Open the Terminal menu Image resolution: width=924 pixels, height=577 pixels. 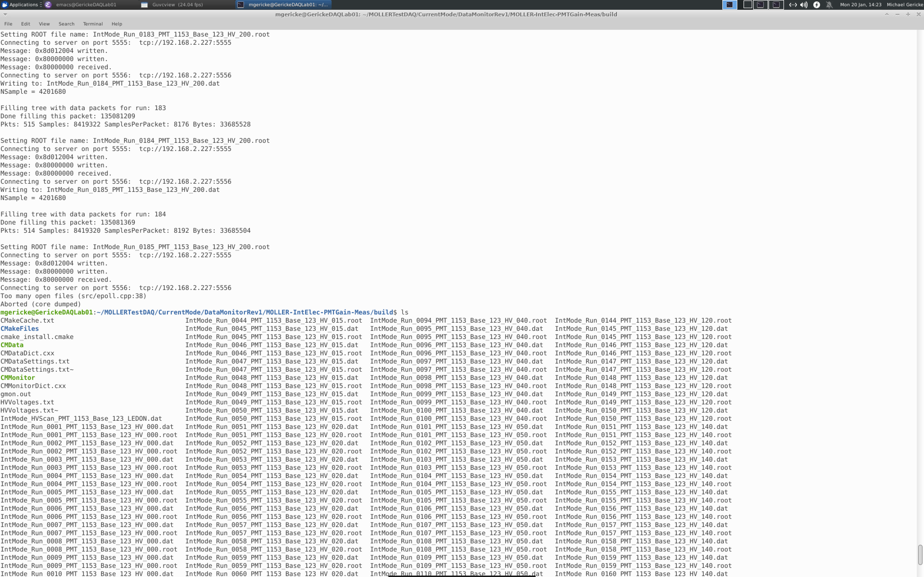pos(93,24)
